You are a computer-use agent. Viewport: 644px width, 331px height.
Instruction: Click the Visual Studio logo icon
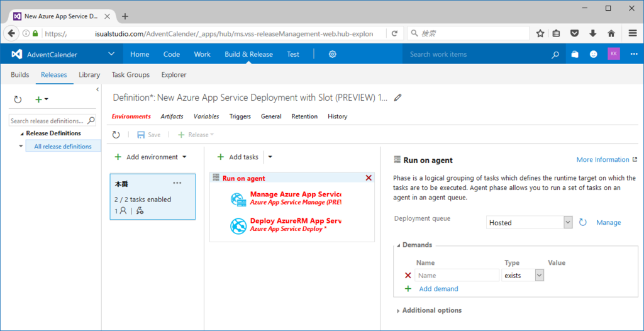pos(16,54)
